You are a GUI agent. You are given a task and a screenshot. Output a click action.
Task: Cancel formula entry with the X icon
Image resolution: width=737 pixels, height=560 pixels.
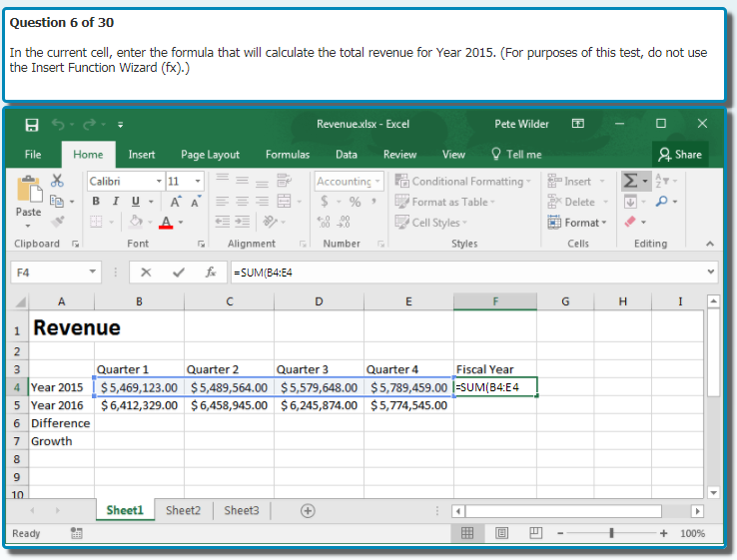click(146, 272)
